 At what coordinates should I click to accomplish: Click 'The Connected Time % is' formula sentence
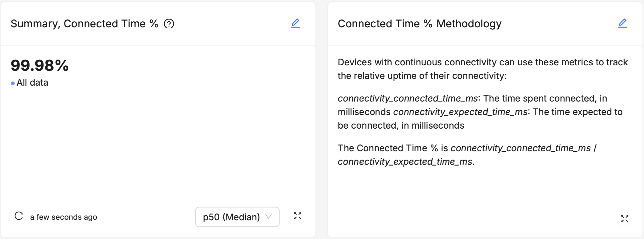(393, 148)
